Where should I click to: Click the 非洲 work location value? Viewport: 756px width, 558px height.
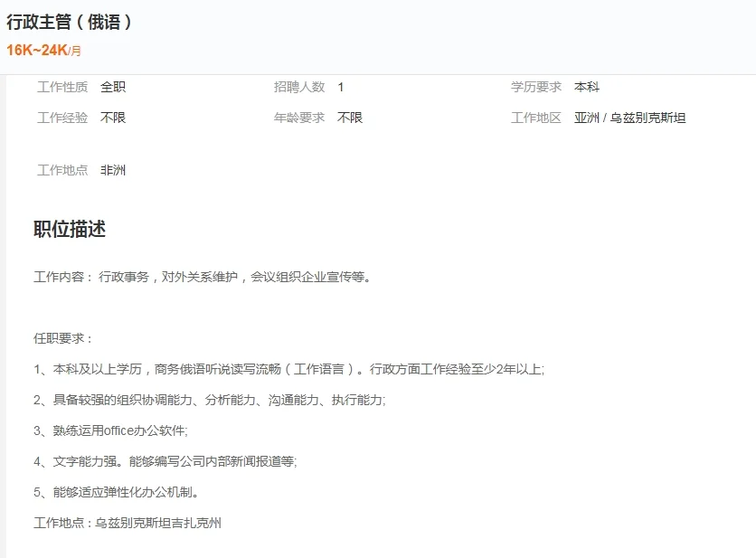point(113,169)
